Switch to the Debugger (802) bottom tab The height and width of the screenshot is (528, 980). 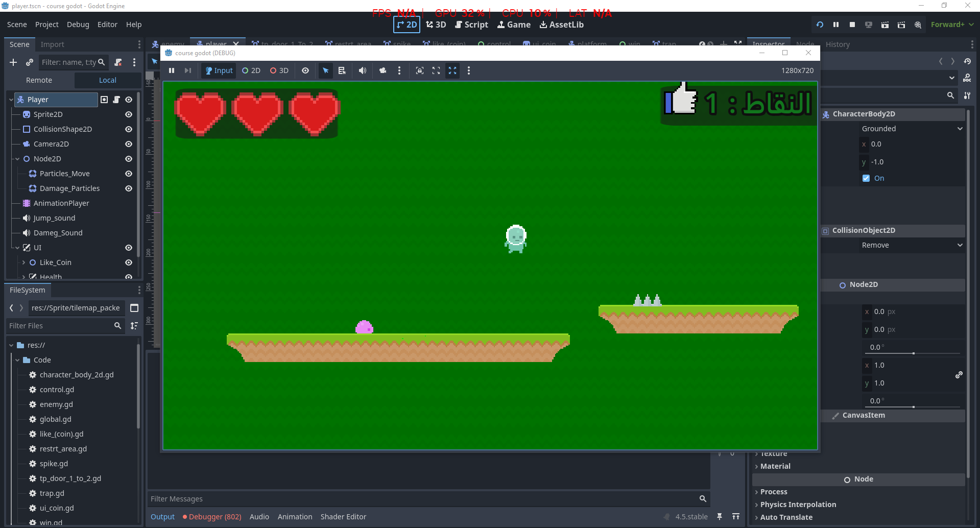pyautogui.click(x=212, y=517)
